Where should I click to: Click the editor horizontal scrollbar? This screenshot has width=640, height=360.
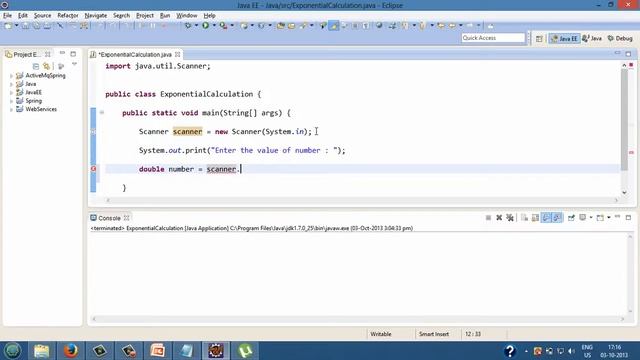pyautogui.click(x=362, y=200)
